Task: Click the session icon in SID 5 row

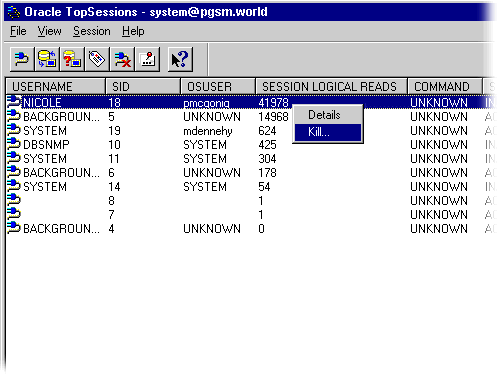Action: pos(14,116)
